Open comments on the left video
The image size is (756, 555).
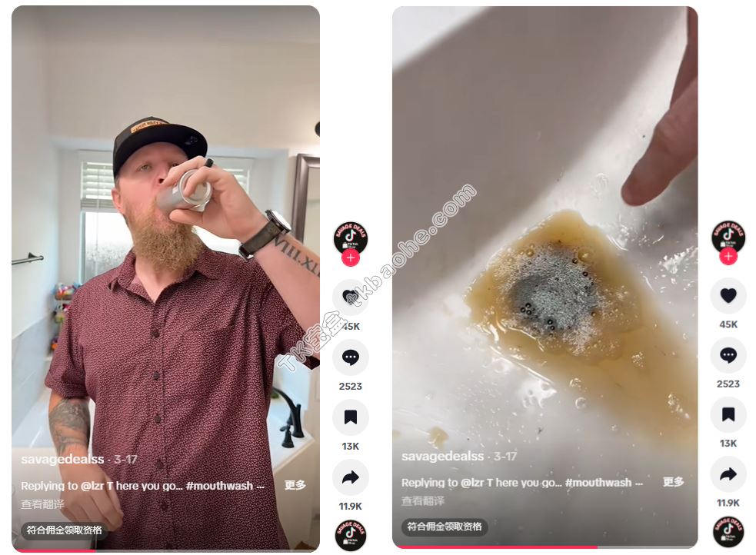pos(351,357)
